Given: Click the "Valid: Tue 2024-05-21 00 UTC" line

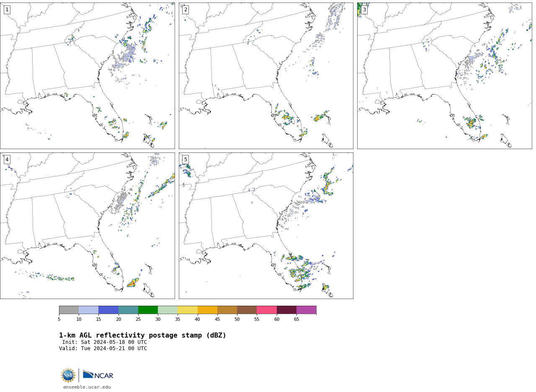Looking at the screenshot, I should (x=103, y=348).
